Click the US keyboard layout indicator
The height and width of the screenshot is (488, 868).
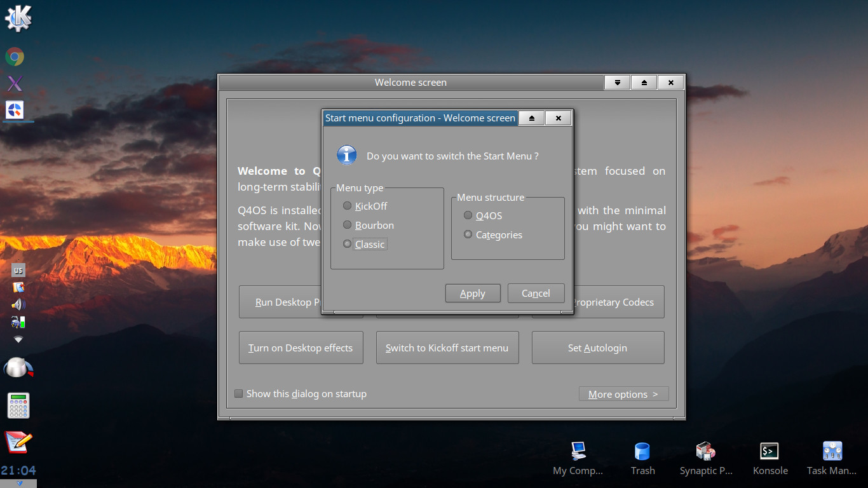coord(18,270)
